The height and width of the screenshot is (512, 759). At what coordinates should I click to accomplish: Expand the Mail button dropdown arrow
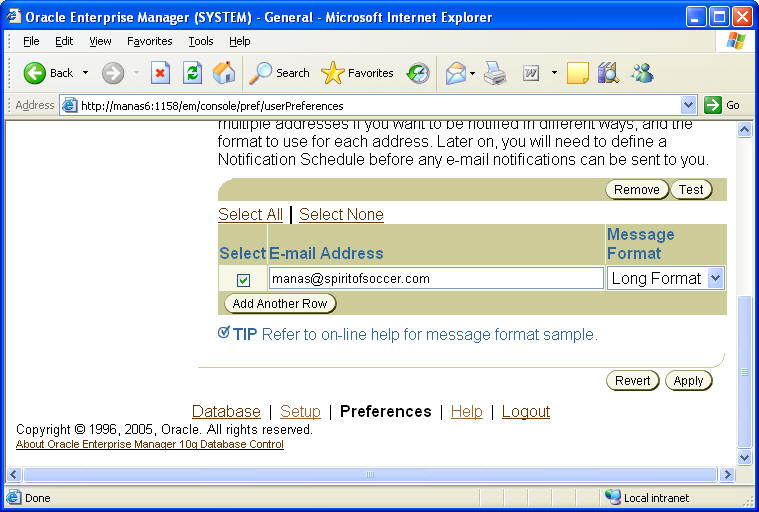(472, 73)
